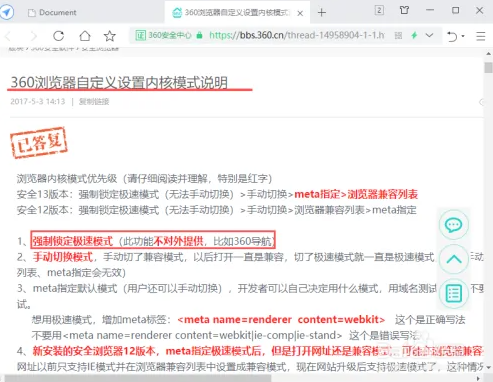Focus the bbs.360.cn address bar

[x=297, y=35]
